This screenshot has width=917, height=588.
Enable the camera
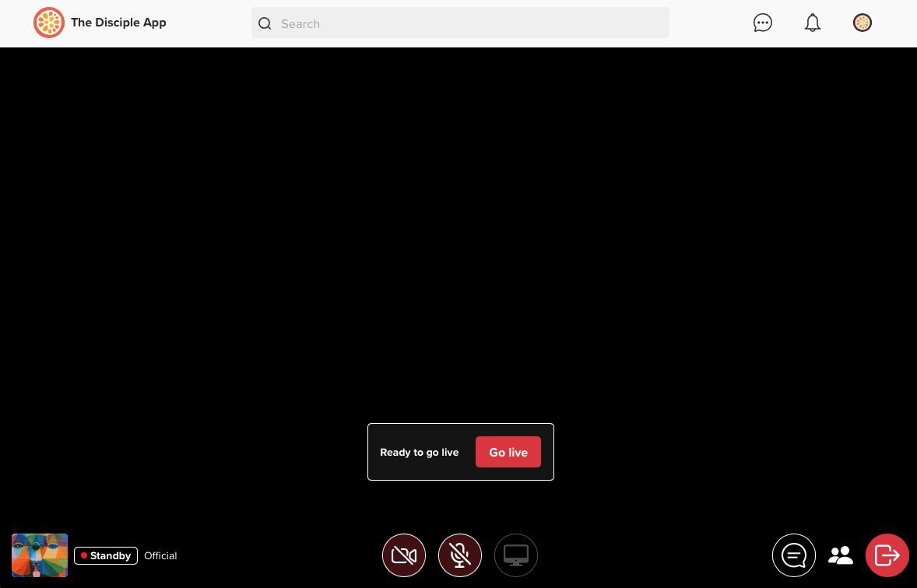pyautogui.click(x=404, y=555)
